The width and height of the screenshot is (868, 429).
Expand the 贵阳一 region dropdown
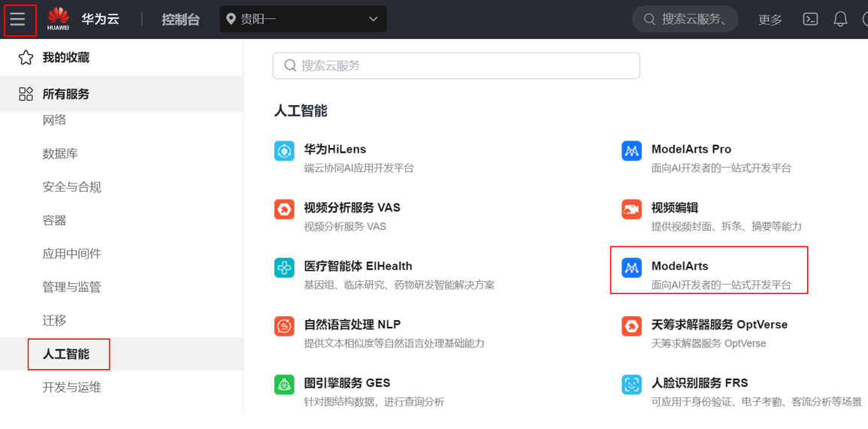[x=303, y=20]
